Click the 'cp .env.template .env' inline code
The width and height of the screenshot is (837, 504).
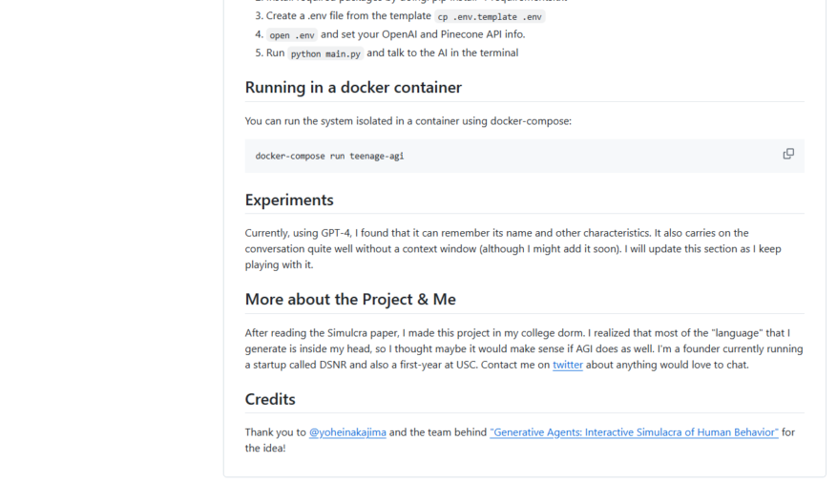pos(490,16)
